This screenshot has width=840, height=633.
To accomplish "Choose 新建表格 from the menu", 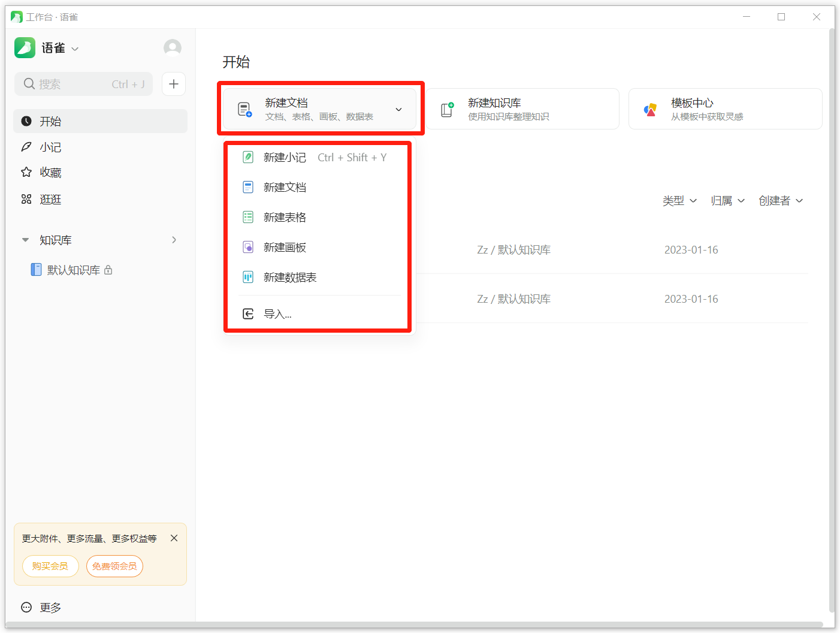I will (319, 217).
